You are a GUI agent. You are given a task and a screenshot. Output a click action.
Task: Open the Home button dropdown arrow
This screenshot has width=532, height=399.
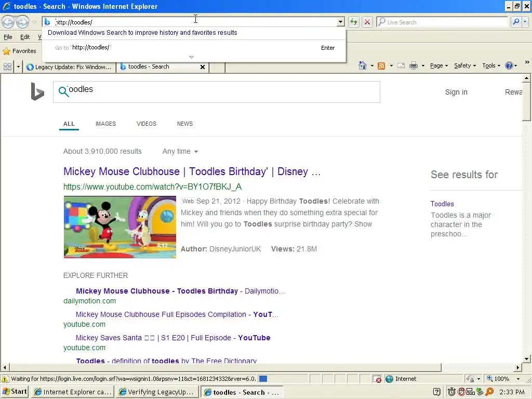coord(372,66)
